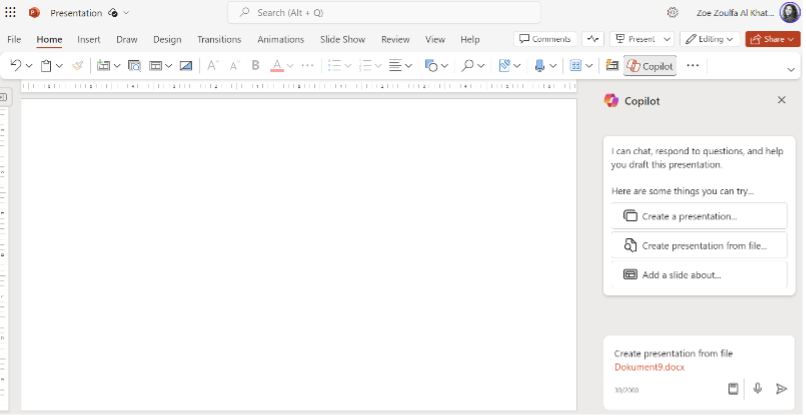806x418 pixels.
Task: Click the format background icon
Action: click(186, 65)
